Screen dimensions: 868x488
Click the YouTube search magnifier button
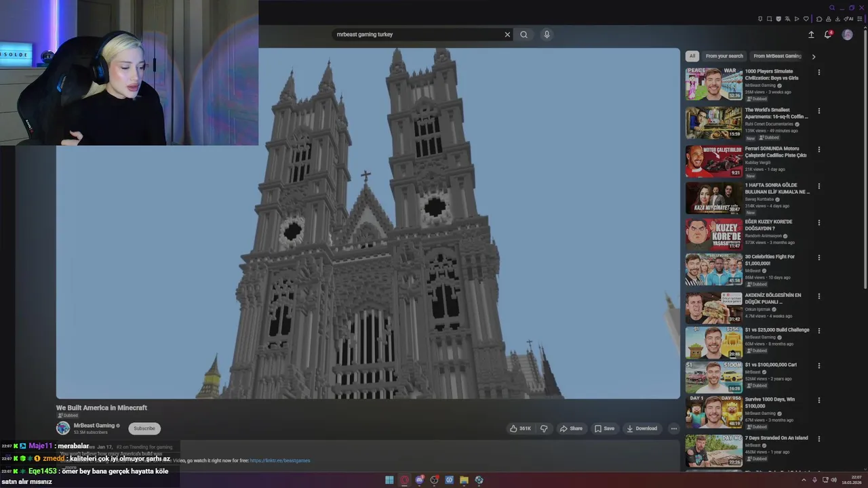point(524,35)
